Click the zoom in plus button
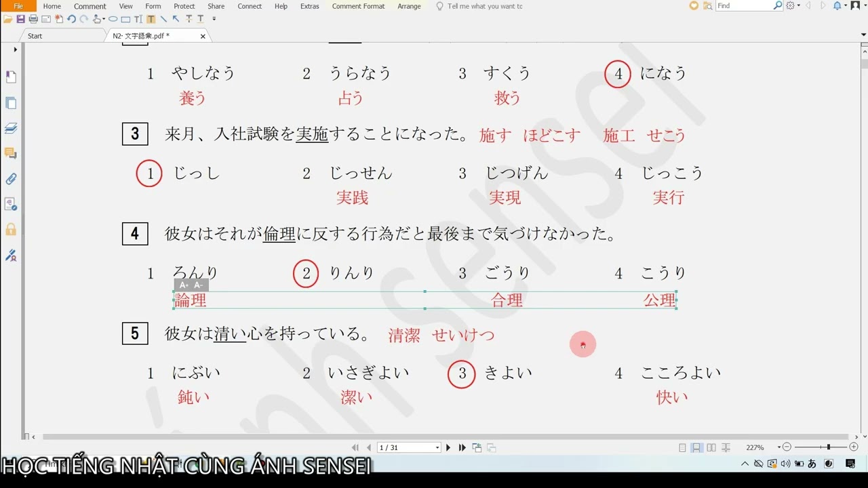Viewport: 868px width, 488px height. pyautogui.click(x=853, y=447)
